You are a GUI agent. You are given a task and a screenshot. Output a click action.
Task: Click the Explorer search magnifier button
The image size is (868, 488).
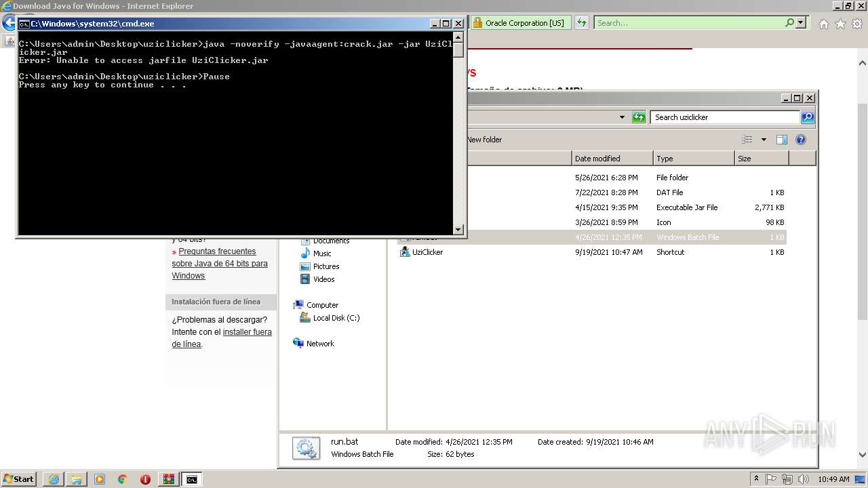click(x=807, y=117)
